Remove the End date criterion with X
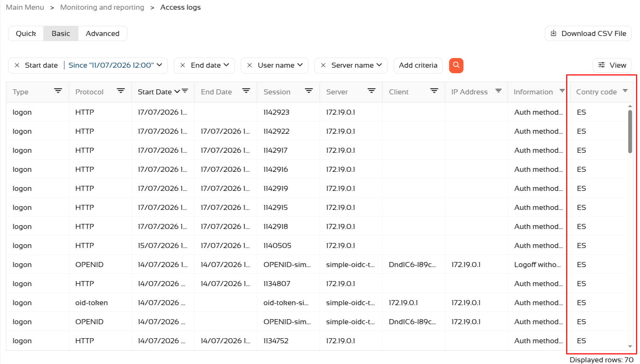 [183, 65]
